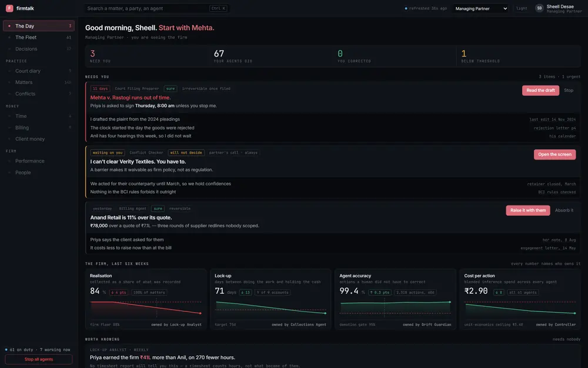Click the reversible label

[179, 209]
